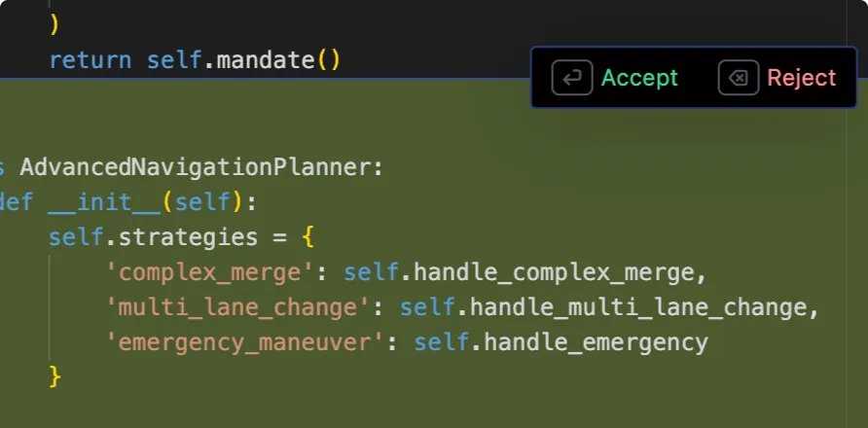
Task: Click the blank line above the class definition
Action: 292,126
